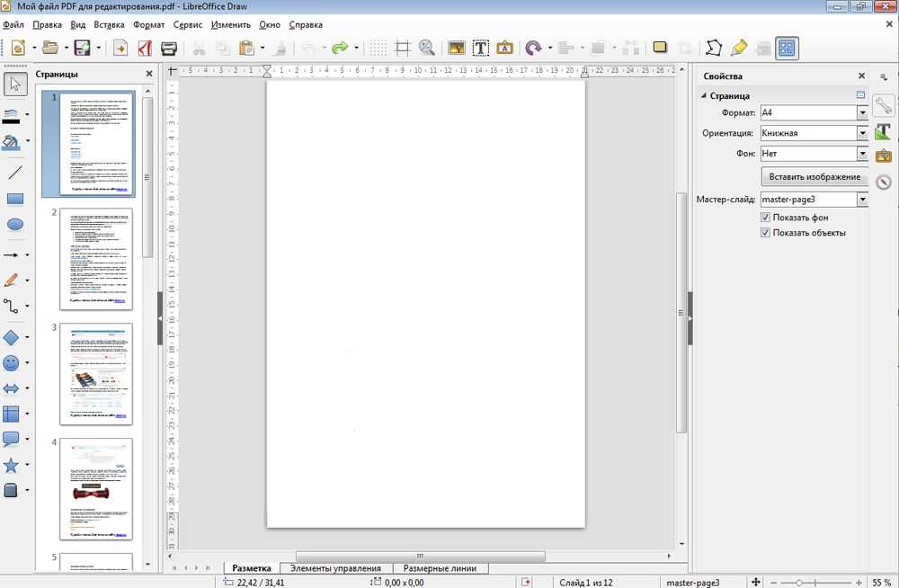
Task: Choose the smiley Symbol Shapes tool
Action: pos(12,363)
